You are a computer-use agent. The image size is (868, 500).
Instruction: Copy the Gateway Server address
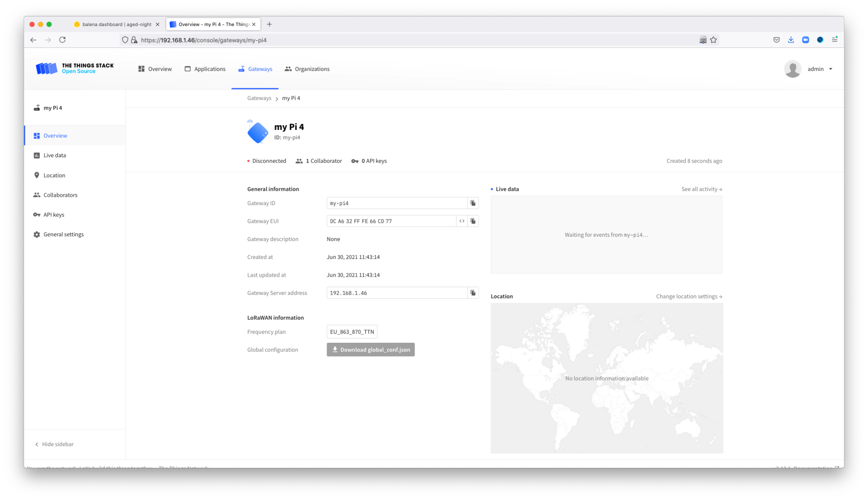click(473, 293)
